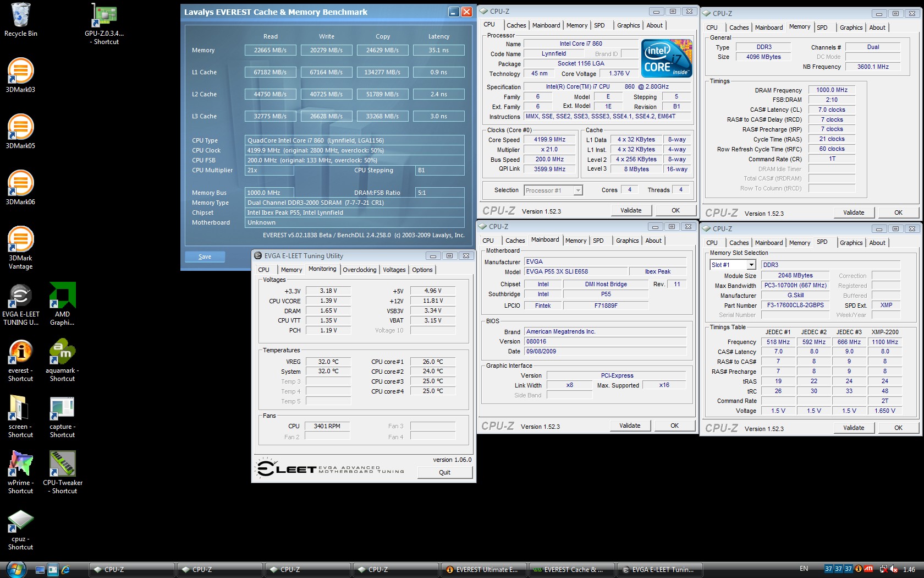This screenshot has height=578, width=924.
Task: Click the network tray icon
Action: pyautogui.click(x=883, y=569)
